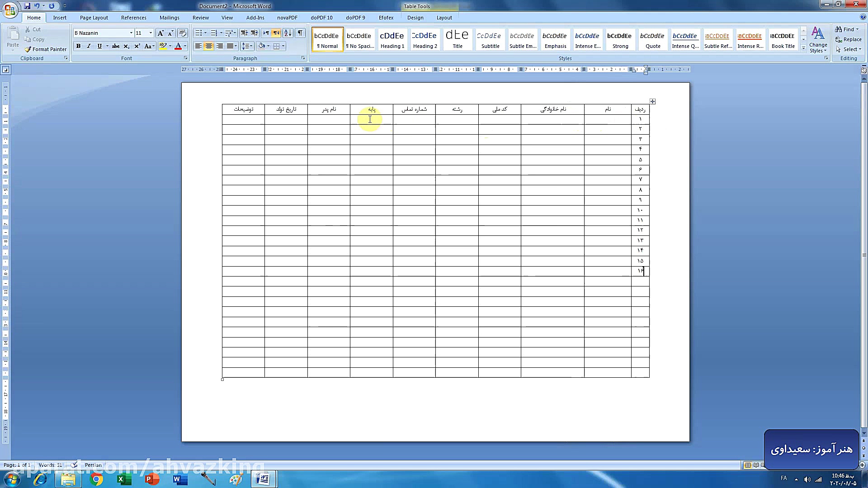Open Chrome from the taskbar
The image size is (868, 488).
tap(96, 479)
